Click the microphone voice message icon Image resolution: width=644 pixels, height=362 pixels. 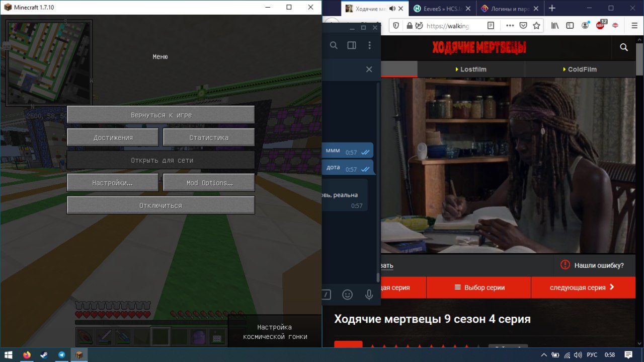click(369, 295)
